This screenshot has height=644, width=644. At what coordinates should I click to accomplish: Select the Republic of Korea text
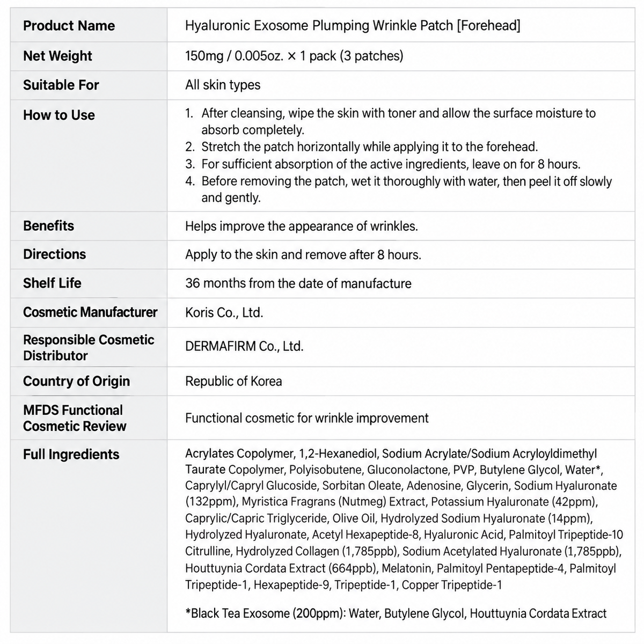pos(233,381)
